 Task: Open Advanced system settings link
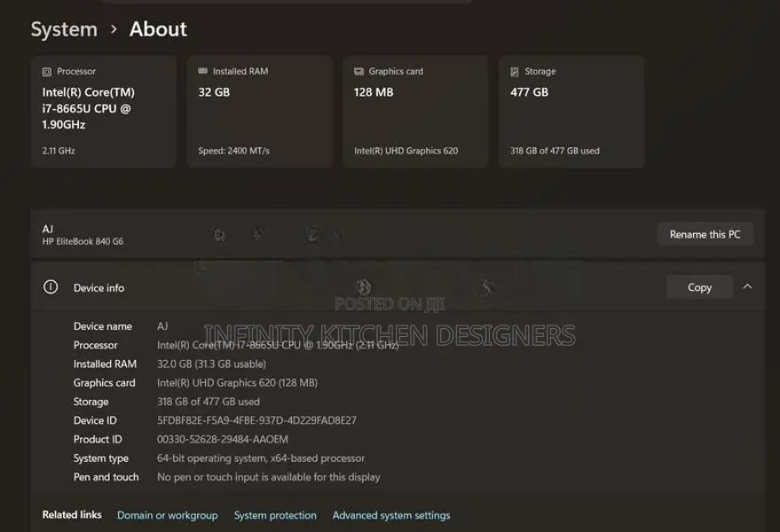[x=391, y=515]
